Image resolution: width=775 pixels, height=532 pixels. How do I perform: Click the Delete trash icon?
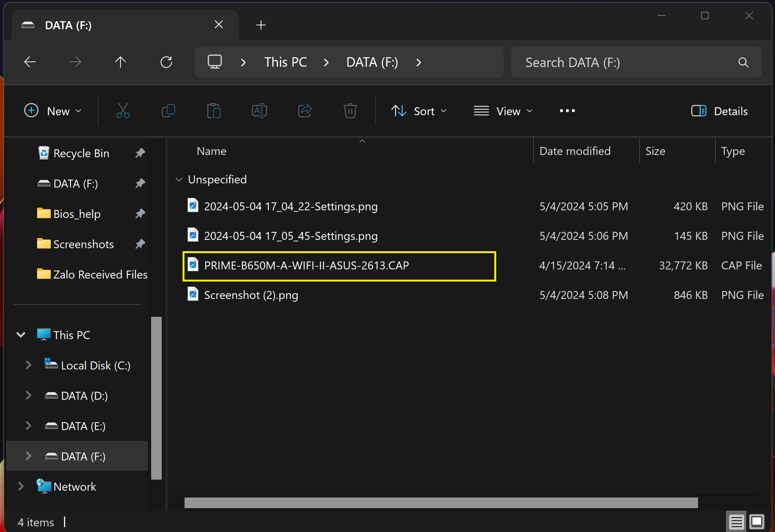point(350,111)
